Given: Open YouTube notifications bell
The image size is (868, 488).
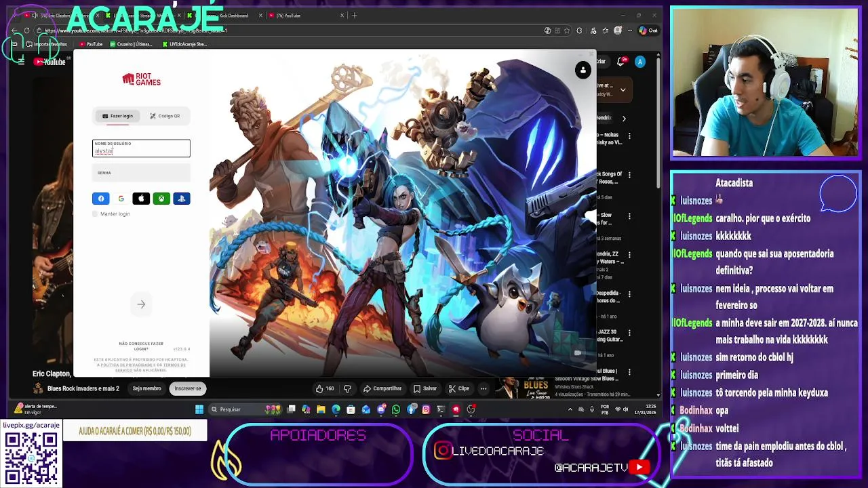Looking at the screenshot, I should point(621,62).
